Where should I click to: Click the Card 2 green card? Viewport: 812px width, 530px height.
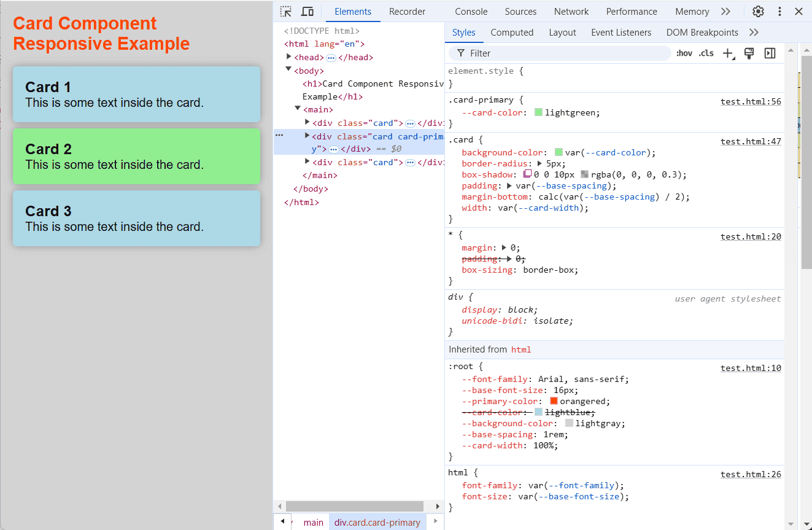(x=136, y=156)
